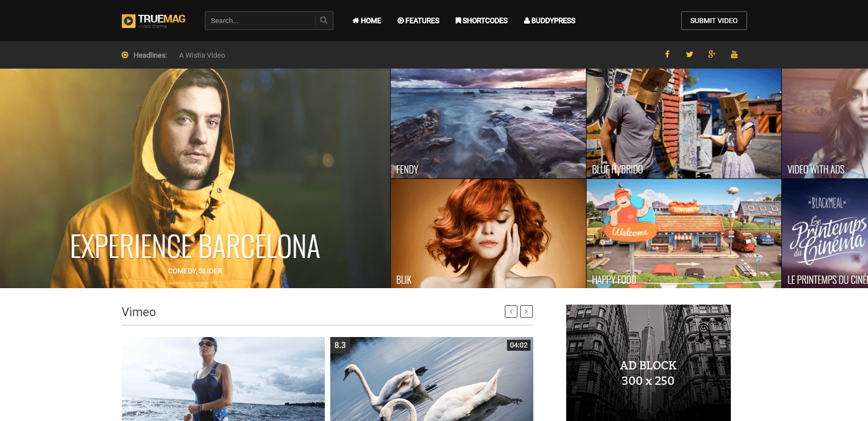Open the Twitter social icon
The width and height of the screenshot is (868, 421).
click(690, 54)
